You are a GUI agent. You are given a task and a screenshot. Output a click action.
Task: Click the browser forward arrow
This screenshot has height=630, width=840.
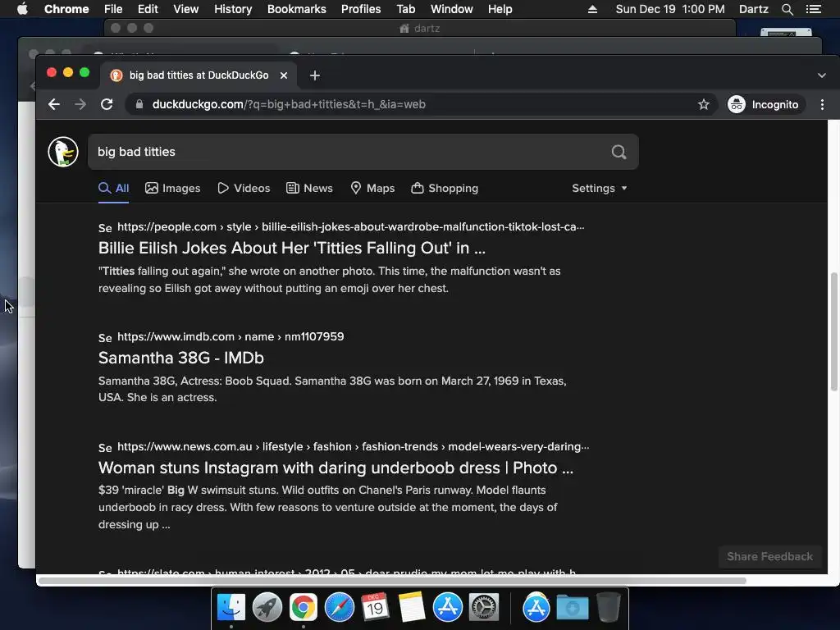(80, 104)
